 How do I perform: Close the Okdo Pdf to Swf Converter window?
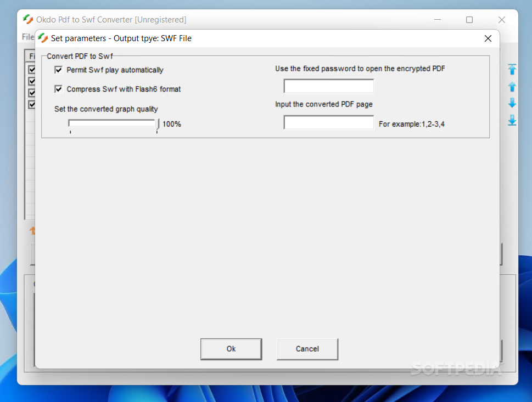tap(501, 20)
